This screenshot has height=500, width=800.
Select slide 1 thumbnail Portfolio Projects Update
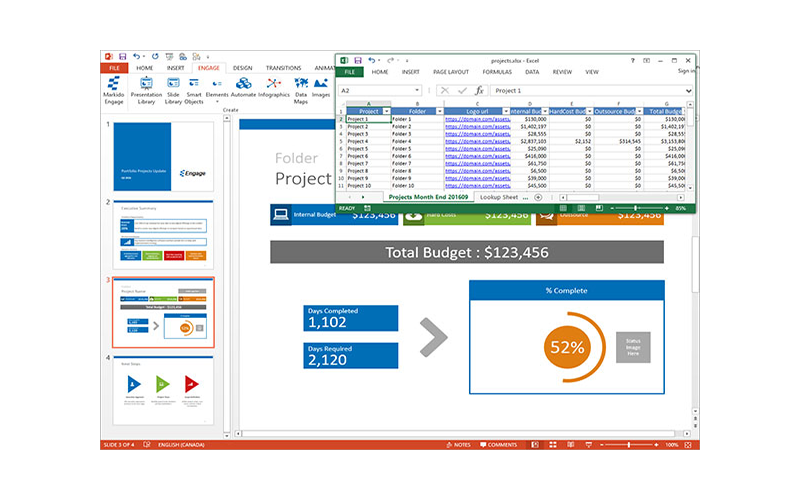pos(163,157)
